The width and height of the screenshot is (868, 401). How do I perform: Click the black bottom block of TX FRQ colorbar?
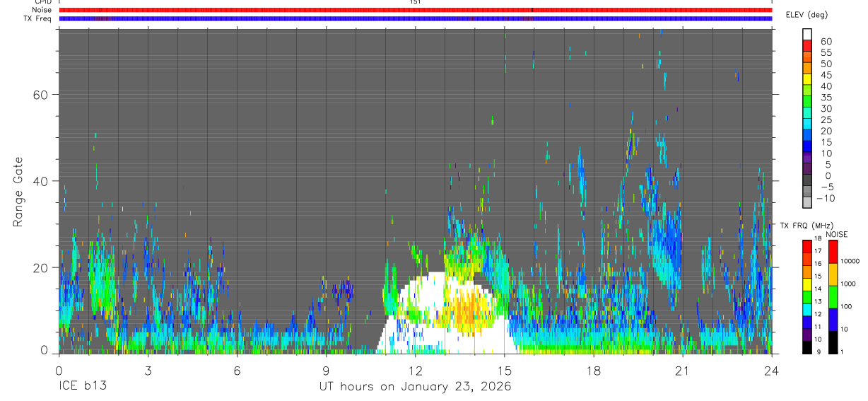pyautogui.click(x=807, y=347)
